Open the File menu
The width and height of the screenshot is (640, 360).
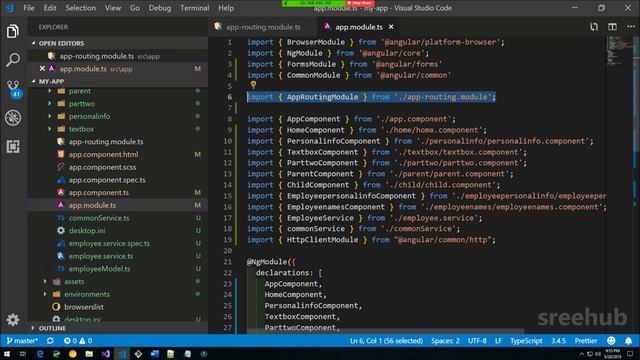[x=29, y=8]
